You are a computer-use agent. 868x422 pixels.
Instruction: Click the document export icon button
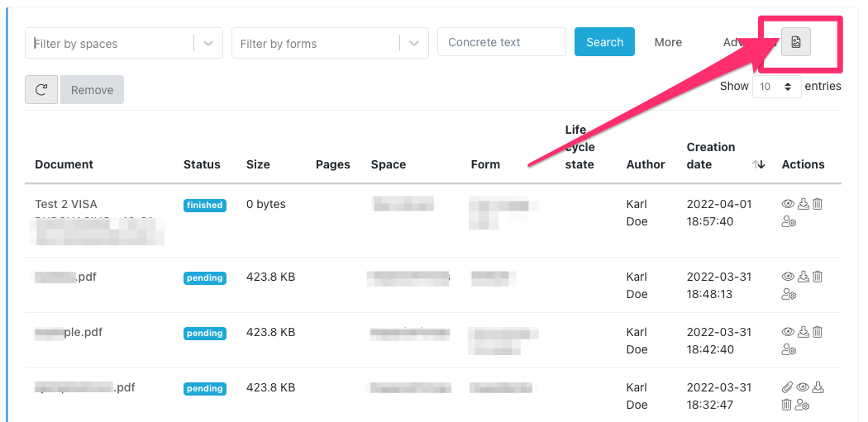796,42
